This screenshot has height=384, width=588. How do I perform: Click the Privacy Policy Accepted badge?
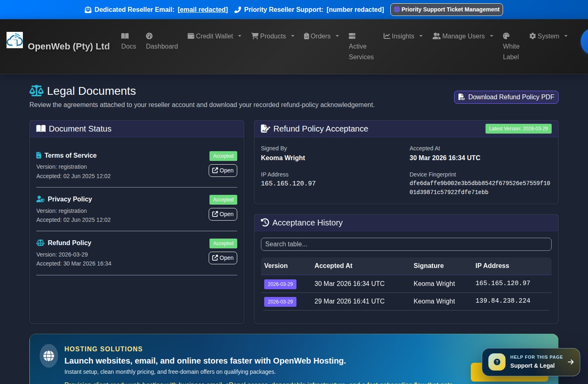[223, 200]
